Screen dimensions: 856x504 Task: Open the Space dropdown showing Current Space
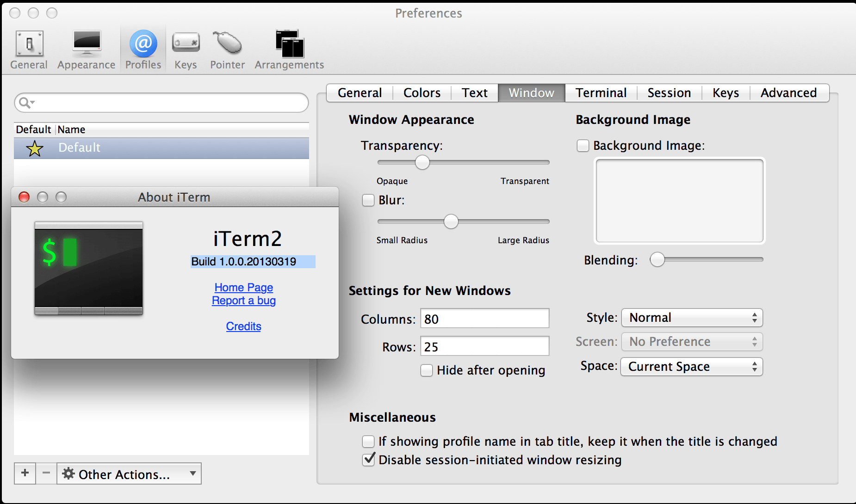pos(692,367)
